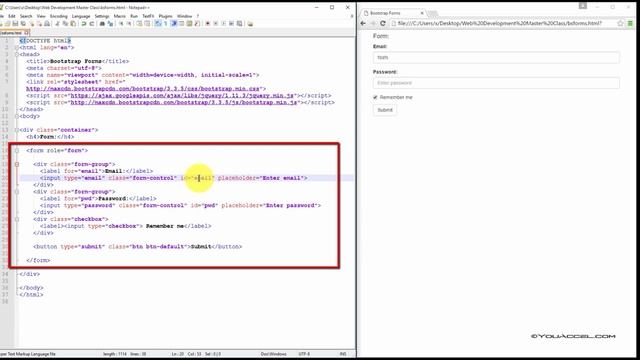
Task: Close the bsforms.html Notepad++ file tab
Action: tap(27, 33)
